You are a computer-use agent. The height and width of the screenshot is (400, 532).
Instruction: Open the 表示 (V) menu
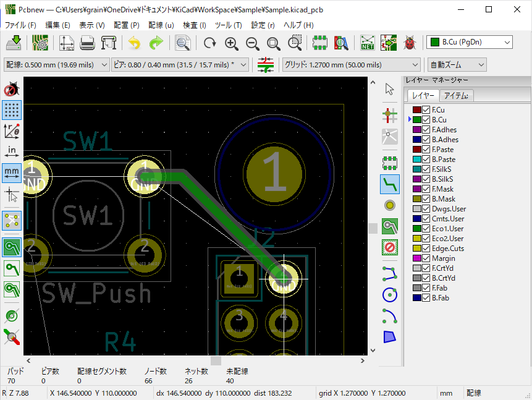92,25
